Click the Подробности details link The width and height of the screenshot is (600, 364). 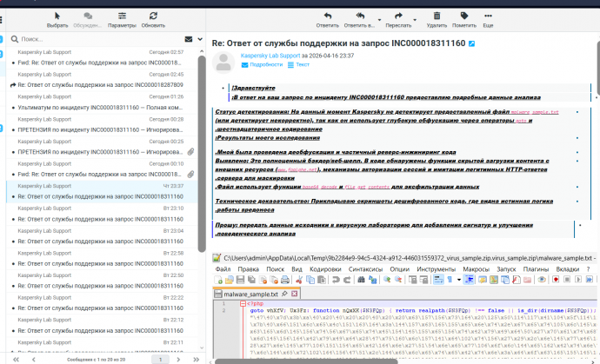pyautogui.click(x=261, y=63)
